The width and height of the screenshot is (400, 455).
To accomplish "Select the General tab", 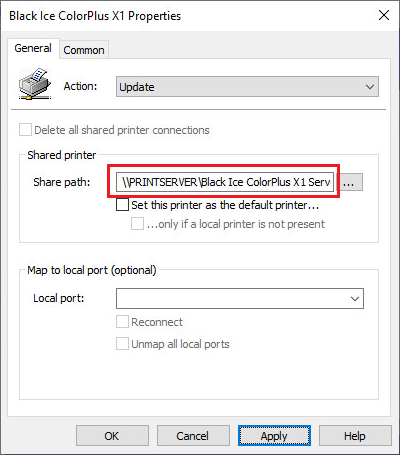I will point(33,48).
